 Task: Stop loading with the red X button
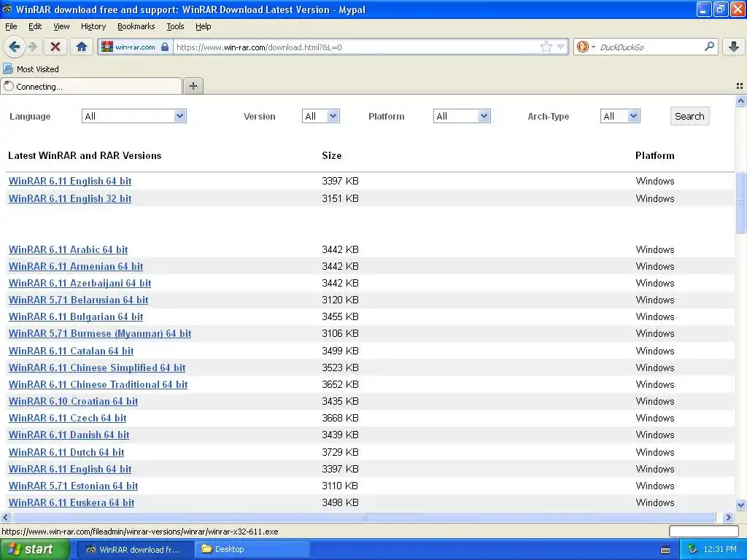click(x=55, y=47)
